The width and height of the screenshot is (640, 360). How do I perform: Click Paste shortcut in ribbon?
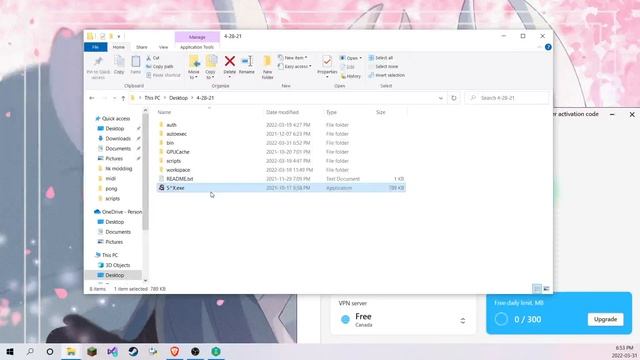coord(163,75)
